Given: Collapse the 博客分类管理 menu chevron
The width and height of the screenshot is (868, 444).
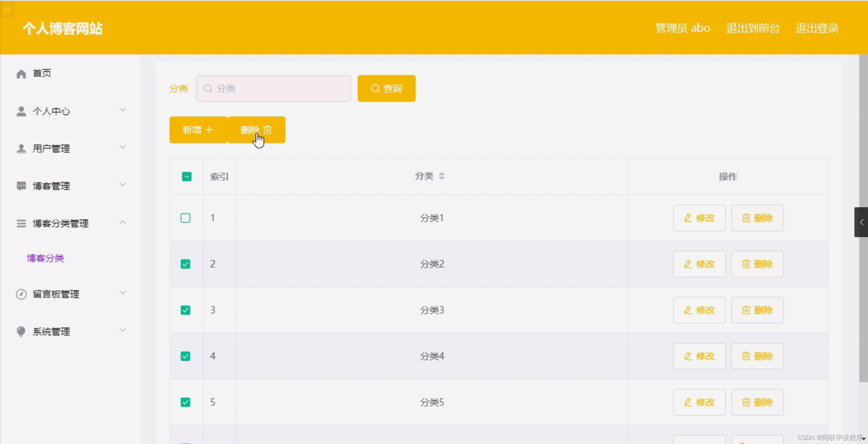Looking at the screenshot, I should coord(123,223).
